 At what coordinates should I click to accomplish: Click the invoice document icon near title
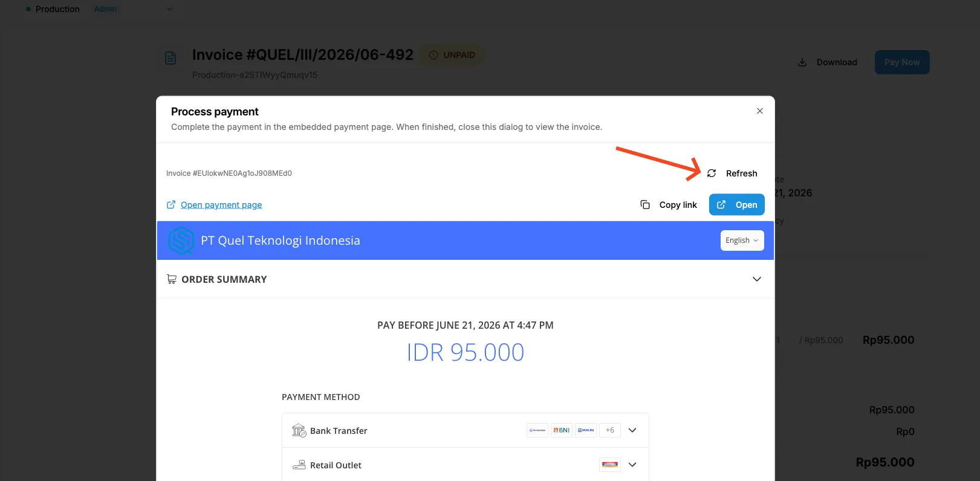[170, 58]
